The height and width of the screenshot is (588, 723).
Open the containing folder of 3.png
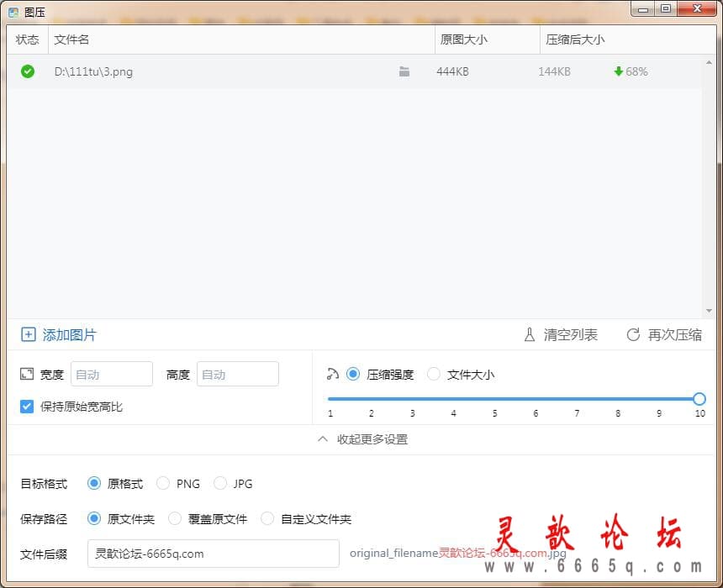[x=404, y=71]
